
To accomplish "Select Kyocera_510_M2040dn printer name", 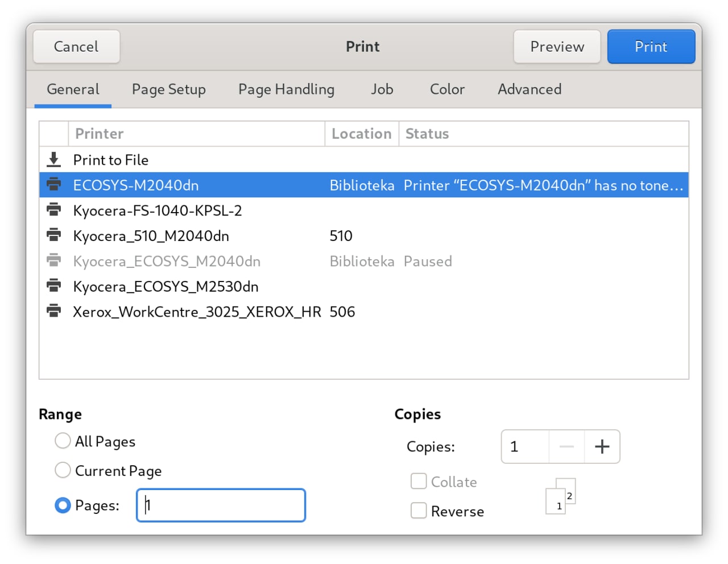I will click(x=151, y=236).
